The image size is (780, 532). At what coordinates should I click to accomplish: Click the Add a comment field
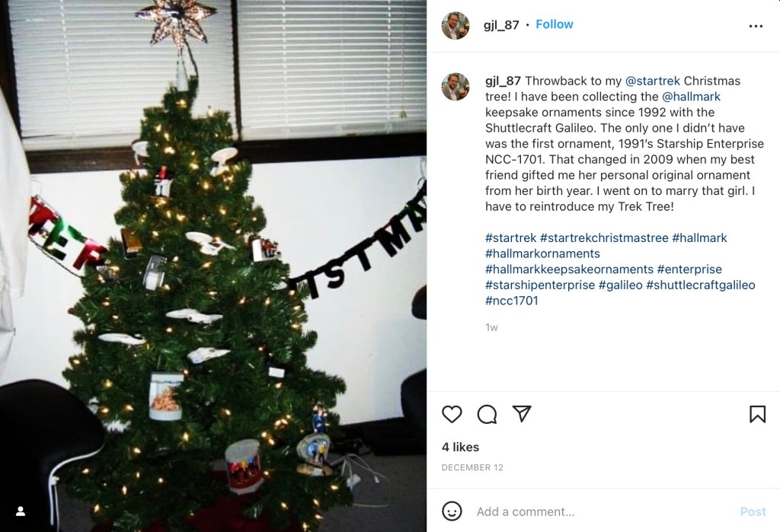[602, 511]
